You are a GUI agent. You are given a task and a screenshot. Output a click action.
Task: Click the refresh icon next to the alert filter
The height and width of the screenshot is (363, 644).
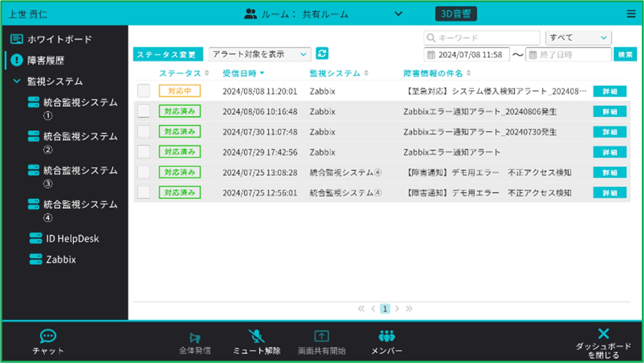(322, 54)
